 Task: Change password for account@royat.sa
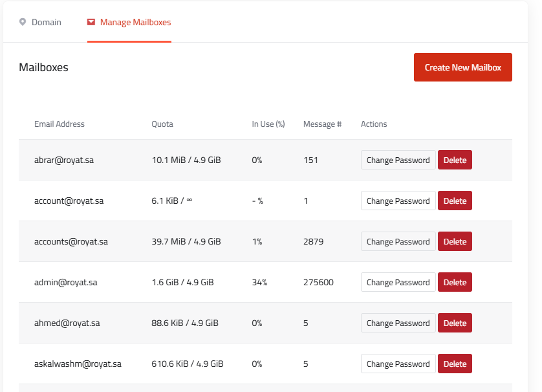pyautogui.click(x=398, y=201)
